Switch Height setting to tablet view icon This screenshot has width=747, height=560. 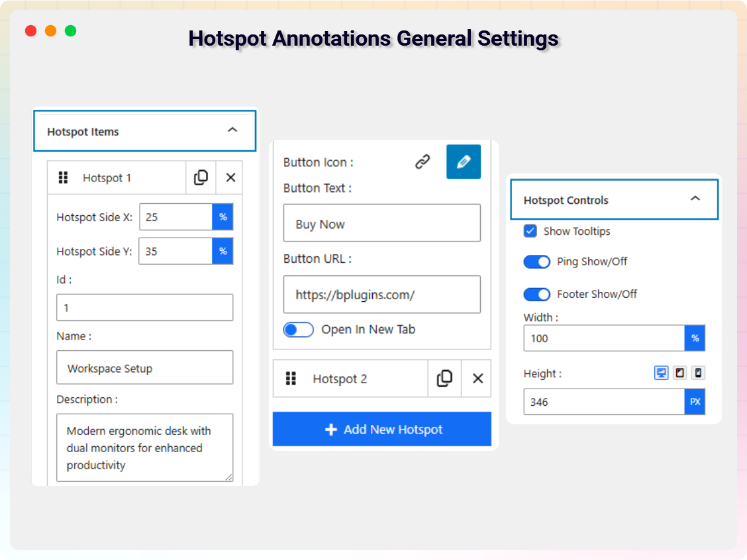(679, 373)
